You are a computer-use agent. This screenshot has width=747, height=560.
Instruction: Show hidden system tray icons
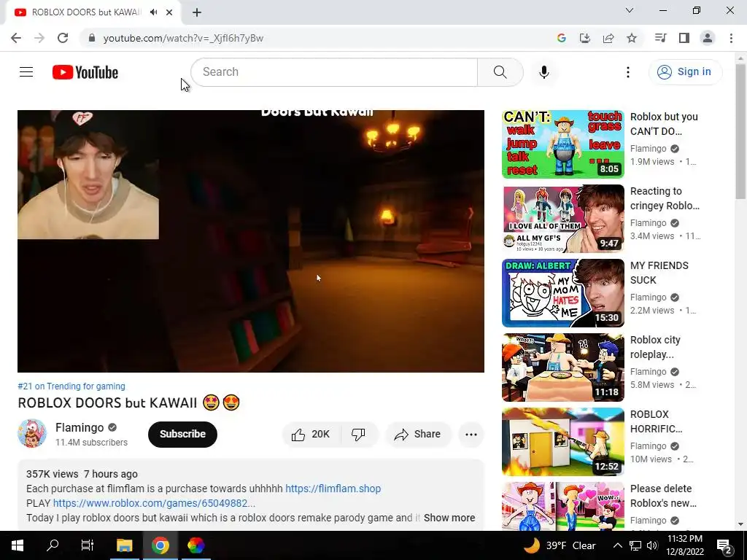click(617, 545)
